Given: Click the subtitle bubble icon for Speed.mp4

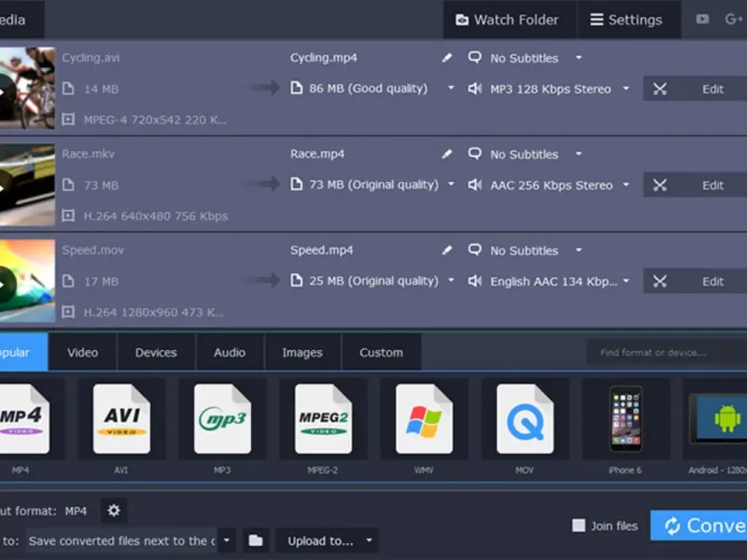Looking at the screenshot, I should pyautogui.click(x=474, y=250).
